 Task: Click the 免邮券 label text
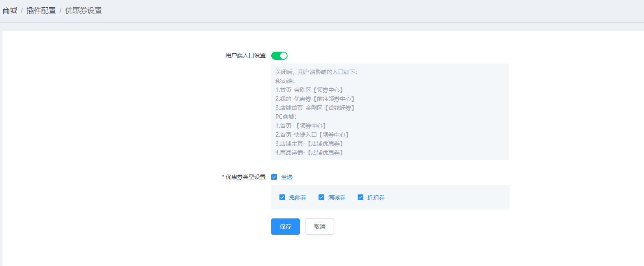(298, 197)
